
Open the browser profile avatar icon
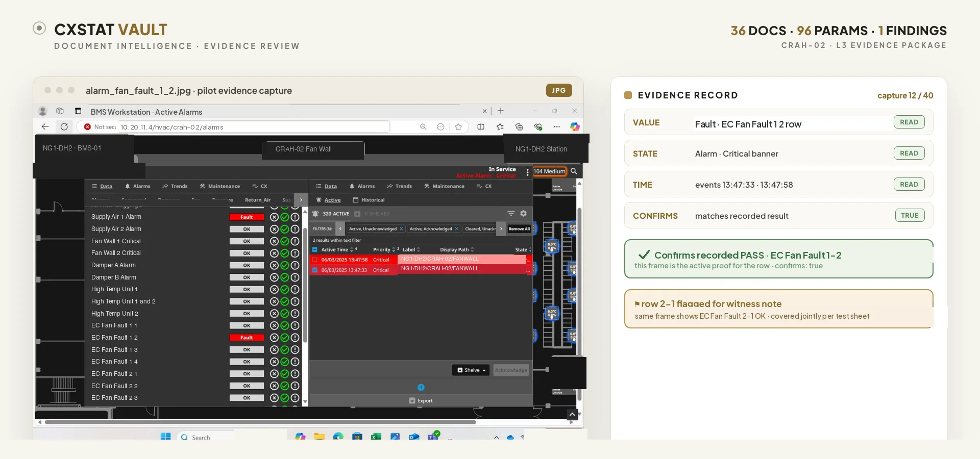43,111
